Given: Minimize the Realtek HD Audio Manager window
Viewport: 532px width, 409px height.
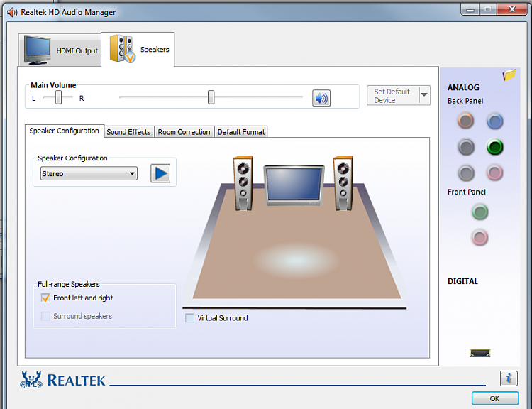Looking at the screenshot, I should click(x=470, y=9).
